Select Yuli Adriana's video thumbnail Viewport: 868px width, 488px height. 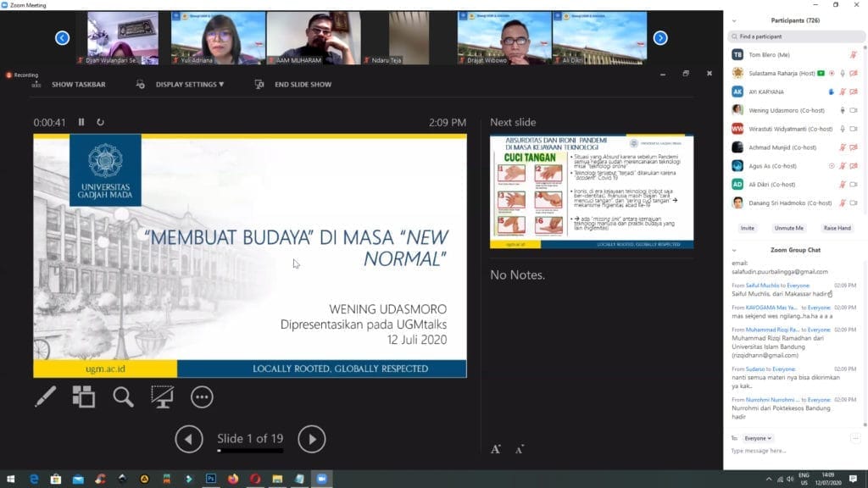(218, 37)
